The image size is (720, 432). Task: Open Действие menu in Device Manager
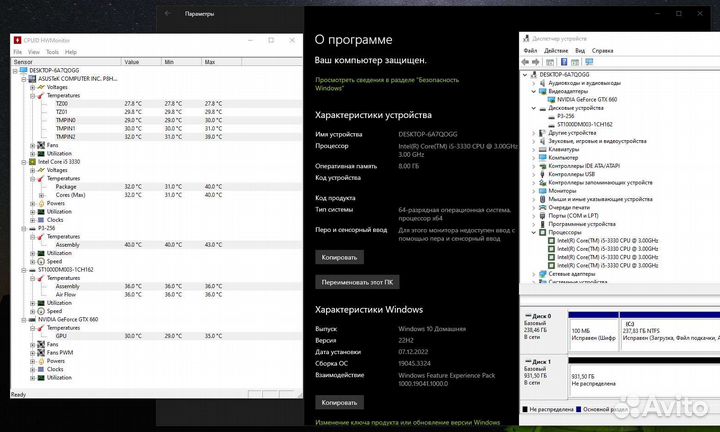tap(556, 50)
